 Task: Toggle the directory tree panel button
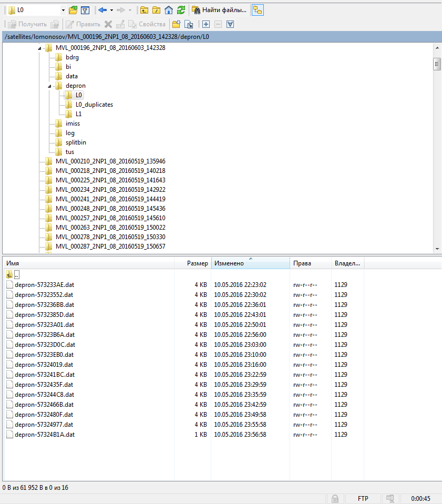pyautogui.click(x=258, y=10)
